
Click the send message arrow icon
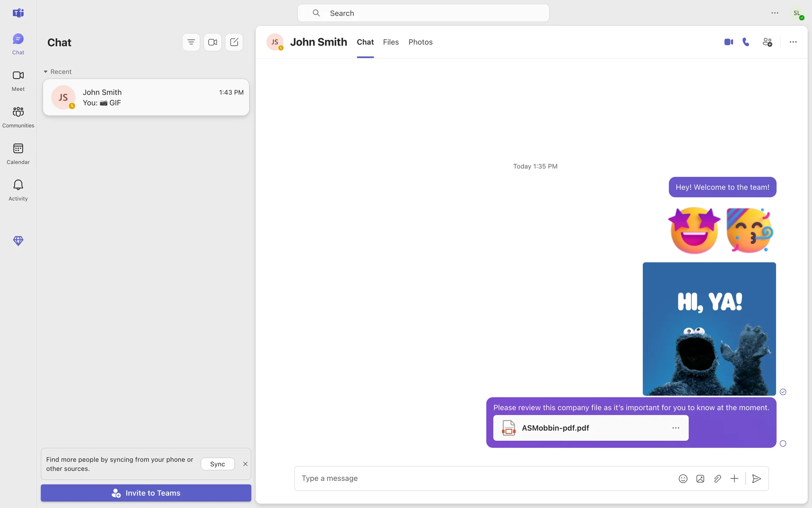[757, 478]
